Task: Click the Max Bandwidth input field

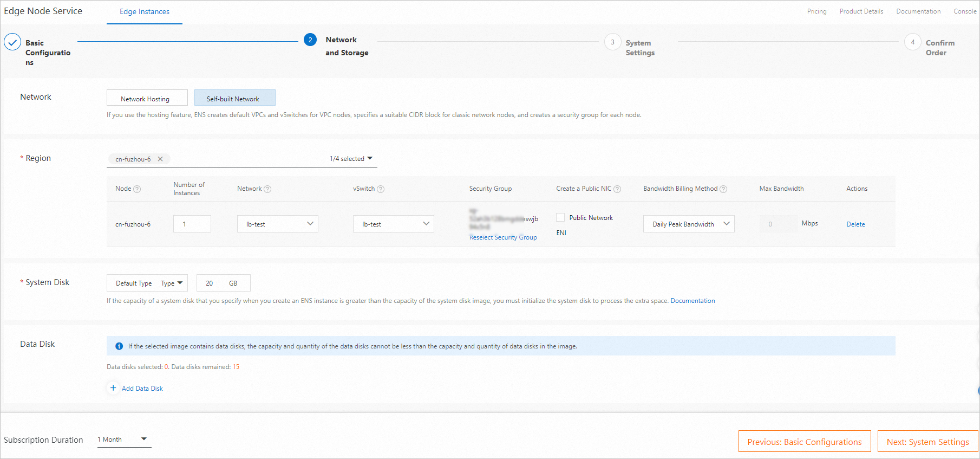Action: [779, 224]
